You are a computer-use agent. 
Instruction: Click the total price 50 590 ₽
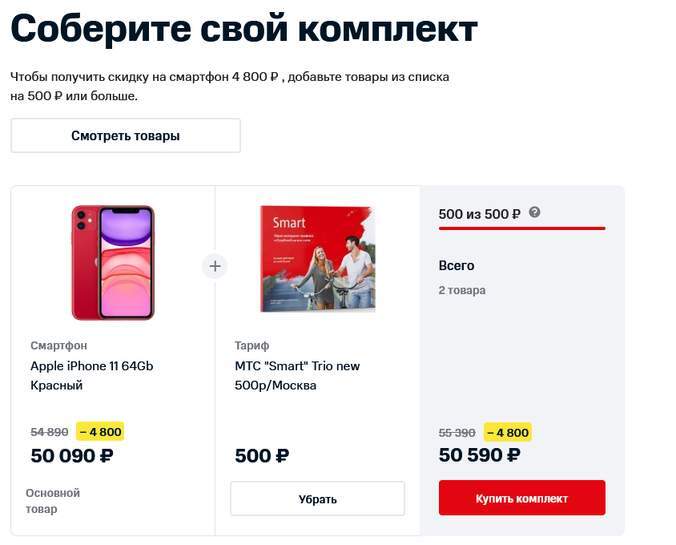pyautogui.click(x=480, y=456)
